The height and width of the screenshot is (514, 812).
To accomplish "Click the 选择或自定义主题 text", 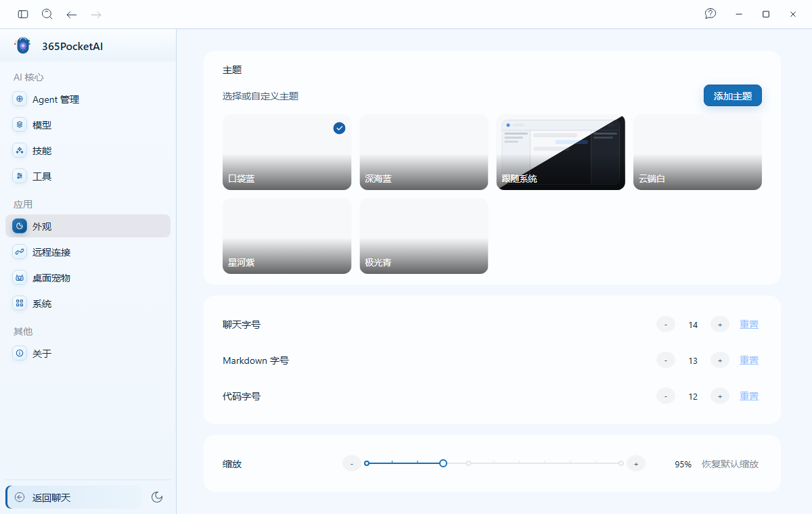I will pos(261,96).
